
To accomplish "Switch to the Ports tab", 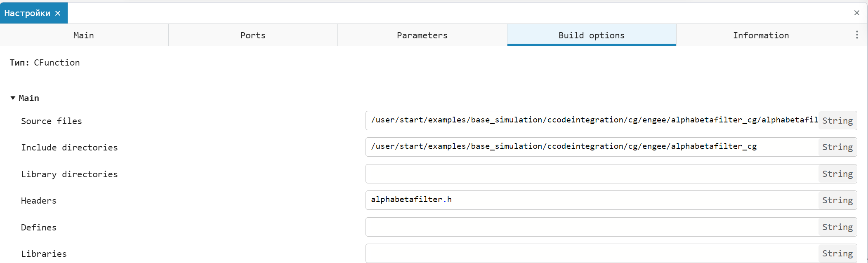I will (x=253, y=35).
